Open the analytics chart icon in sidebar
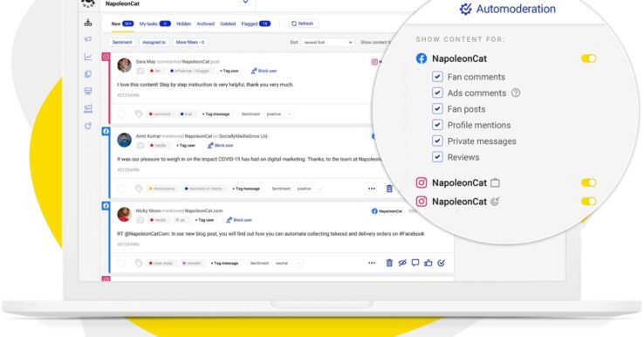The width and height of the screenshot is (644, 337). point(88,57)
